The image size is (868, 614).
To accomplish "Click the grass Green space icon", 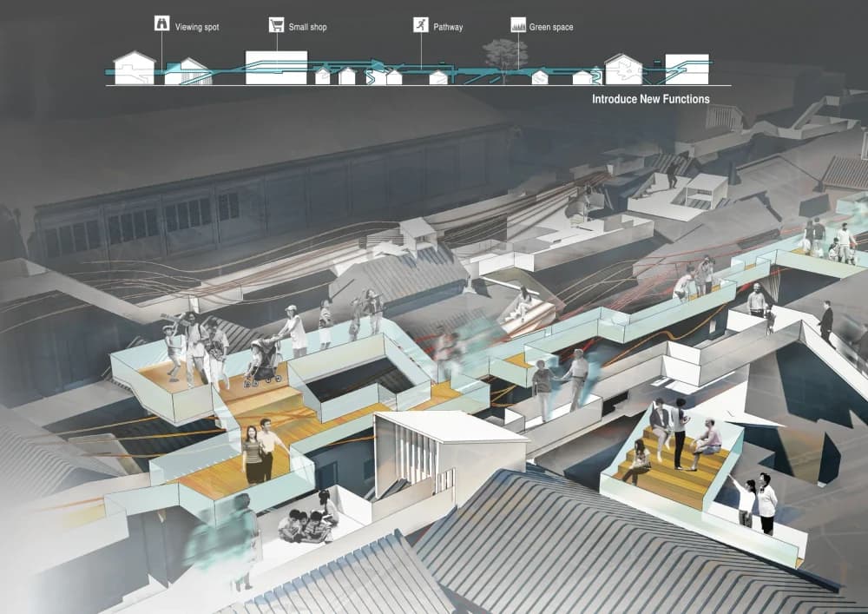I will [518, 24].
